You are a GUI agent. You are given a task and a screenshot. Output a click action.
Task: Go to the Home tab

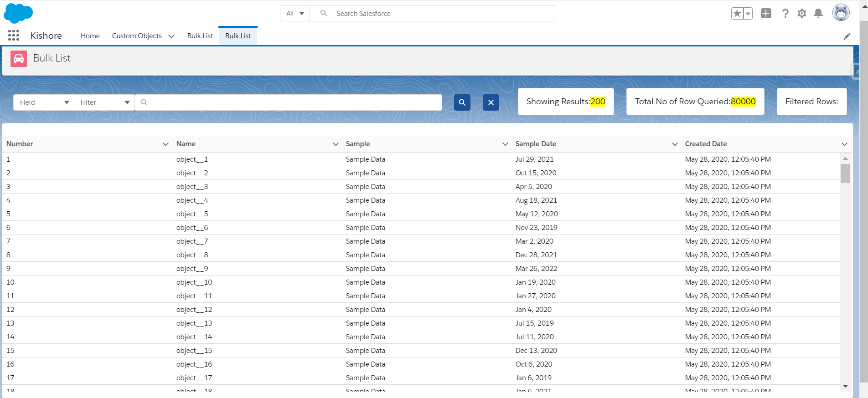[x=90, y=36]
